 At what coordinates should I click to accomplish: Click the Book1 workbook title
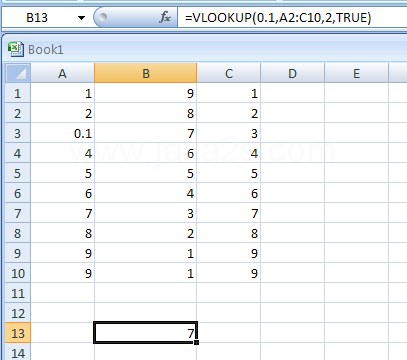(46, 50)
